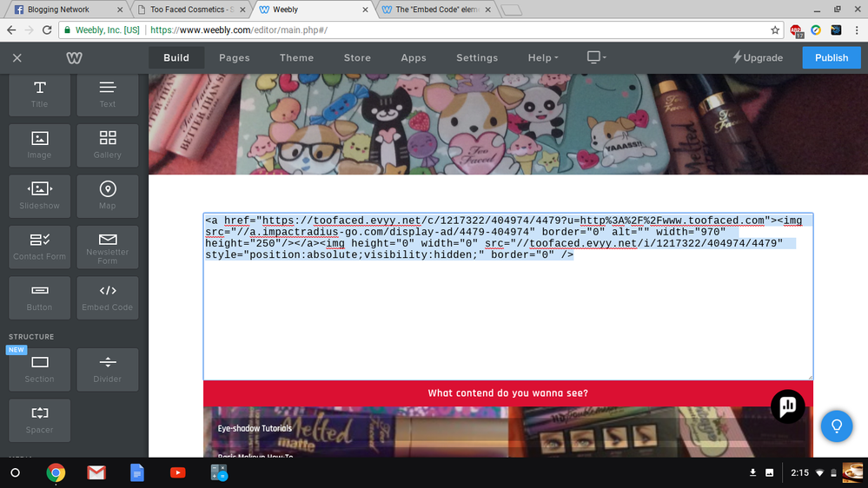Open the device preview dropdown
The image size is (868, 488).
click(596, 57)
